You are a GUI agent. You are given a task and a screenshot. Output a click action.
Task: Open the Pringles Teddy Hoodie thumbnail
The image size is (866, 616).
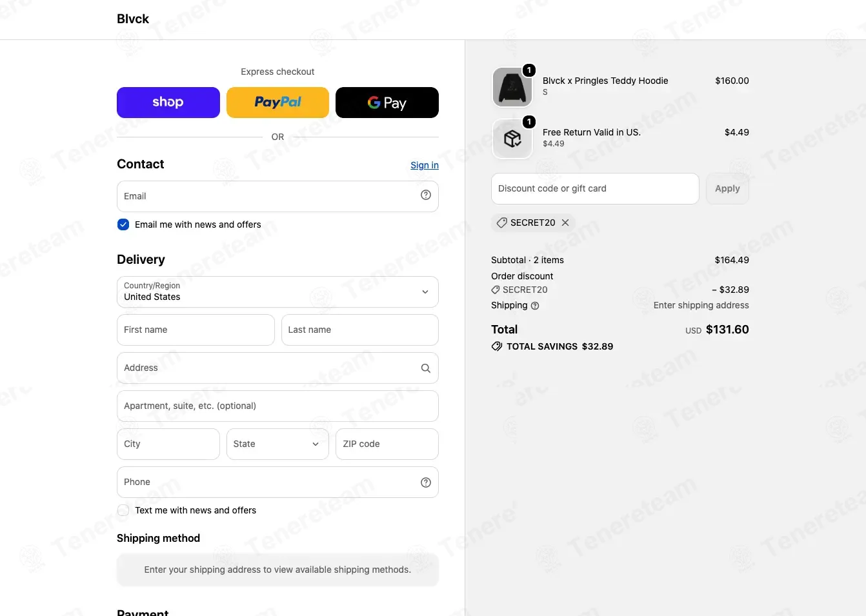coord(512,87)
